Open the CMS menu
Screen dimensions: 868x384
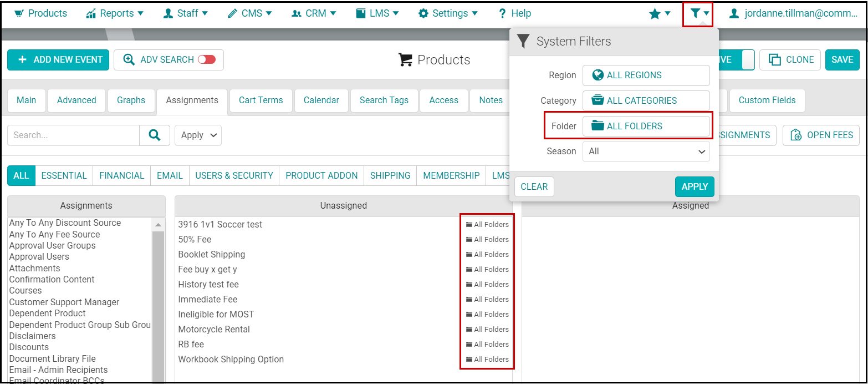pyautogui.click(x=250, y=13)
